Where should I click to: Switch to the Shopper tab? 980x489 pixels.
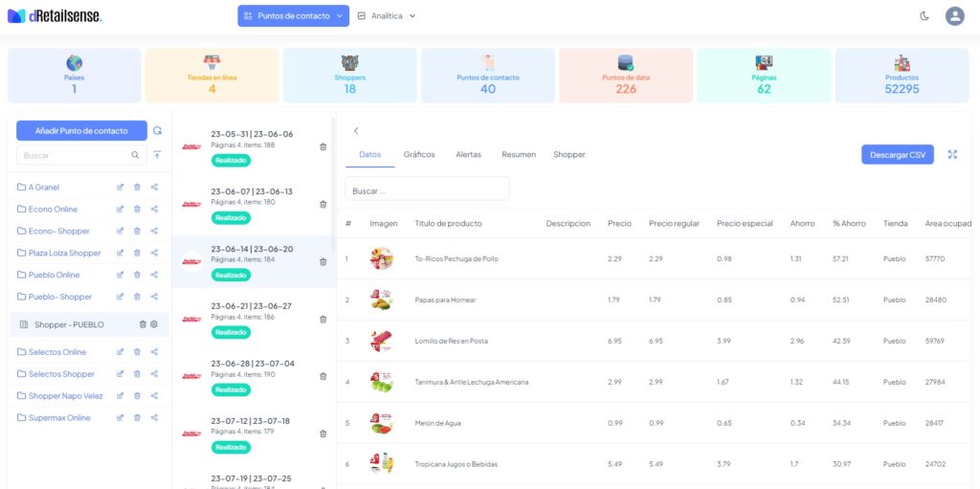[569, 154]
